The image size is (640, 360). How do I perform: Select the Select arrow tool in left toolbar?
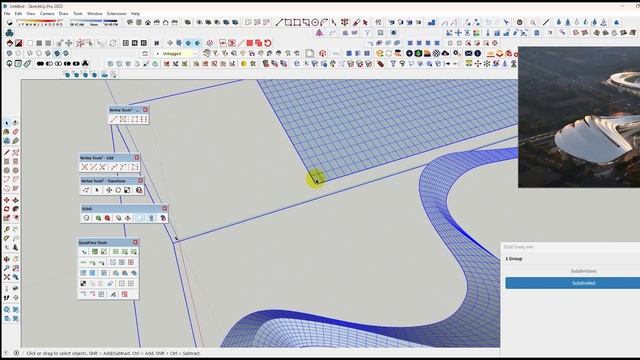[x=7, y=123]
